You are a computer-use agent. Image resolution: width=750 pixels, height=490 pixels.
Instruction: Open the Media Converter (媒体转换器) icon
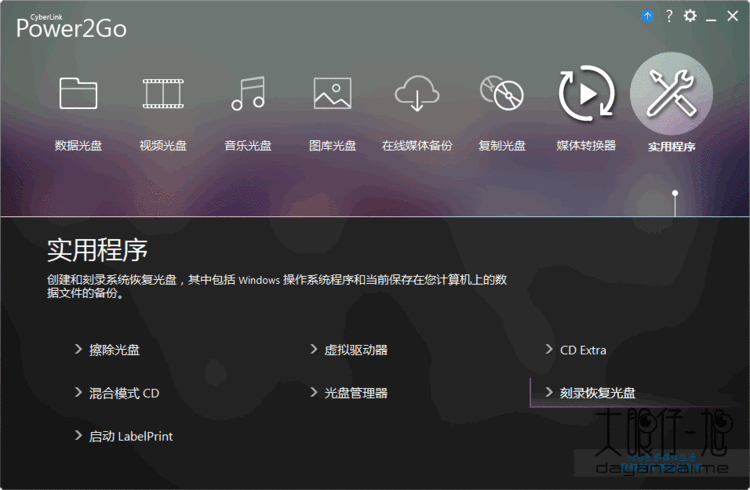click(x=587, y=93)
